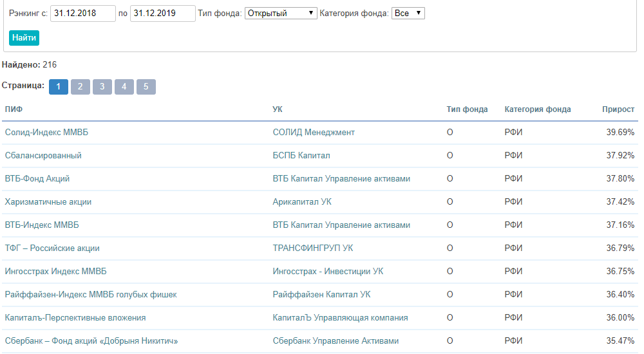
Task: Click РФИ category in Солид-Индекс ММВБ row
Action: [x=513, y=132]
